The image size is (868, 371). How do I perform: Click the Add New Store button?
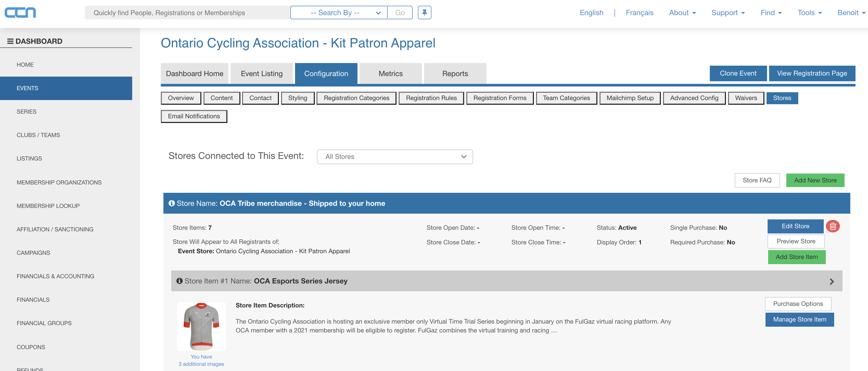(815, 181)
